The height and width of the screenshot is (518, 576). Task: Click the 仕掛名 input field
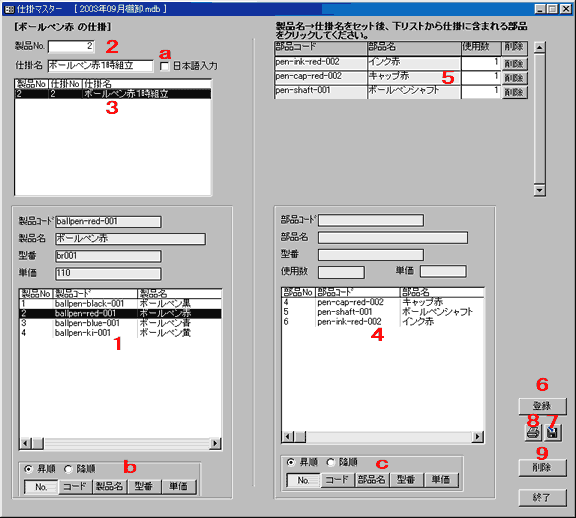point(100,66)
